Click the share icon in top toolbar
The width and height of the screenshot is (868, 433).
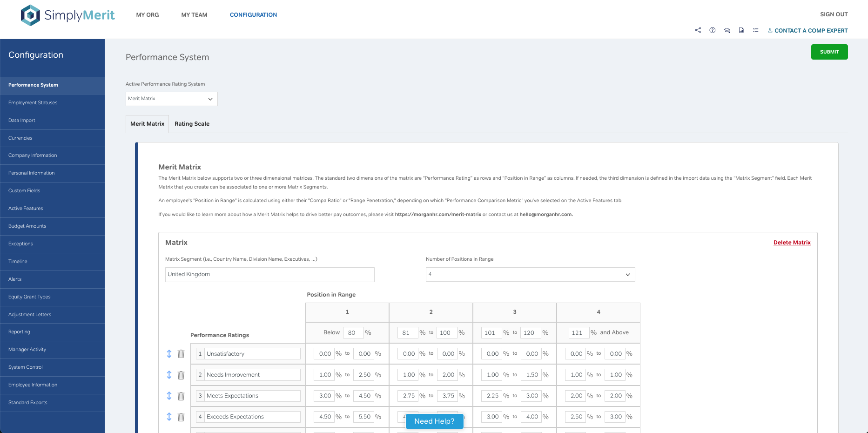click(698, 30)
